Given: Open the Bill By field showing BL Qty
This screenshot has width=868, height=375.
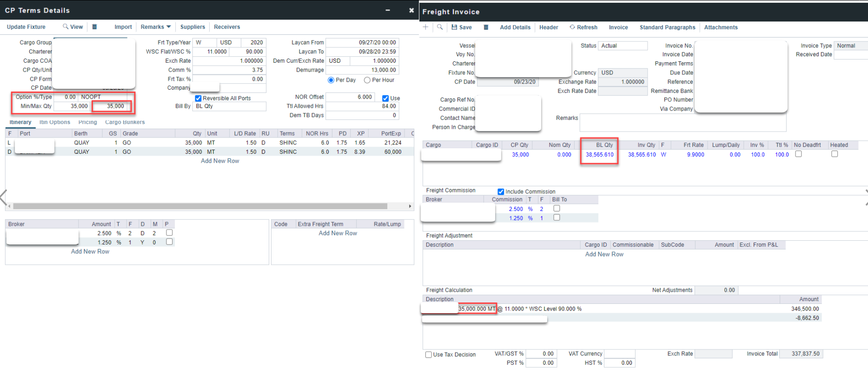Looking at the screenshot, I should coord(229,106).
